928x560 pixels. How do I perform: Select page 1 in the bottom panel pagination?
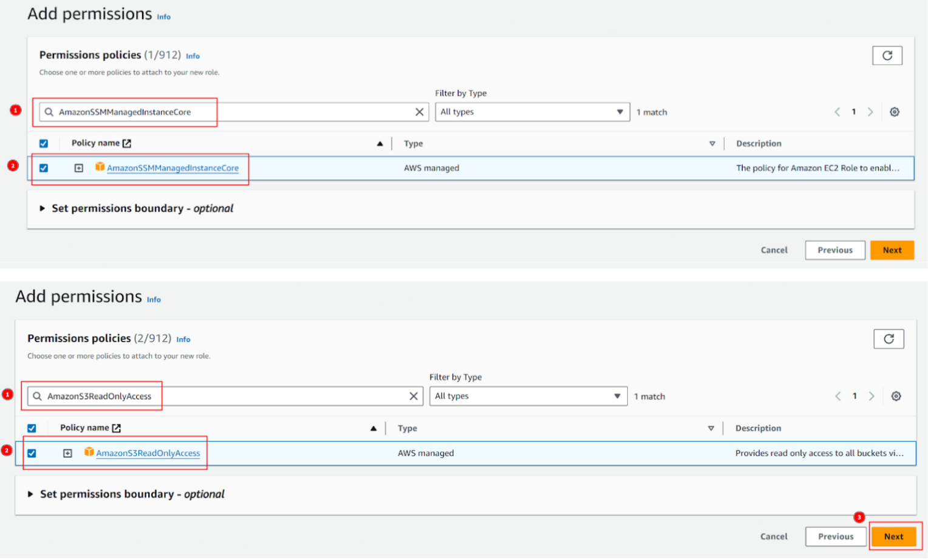coord(855,396)
